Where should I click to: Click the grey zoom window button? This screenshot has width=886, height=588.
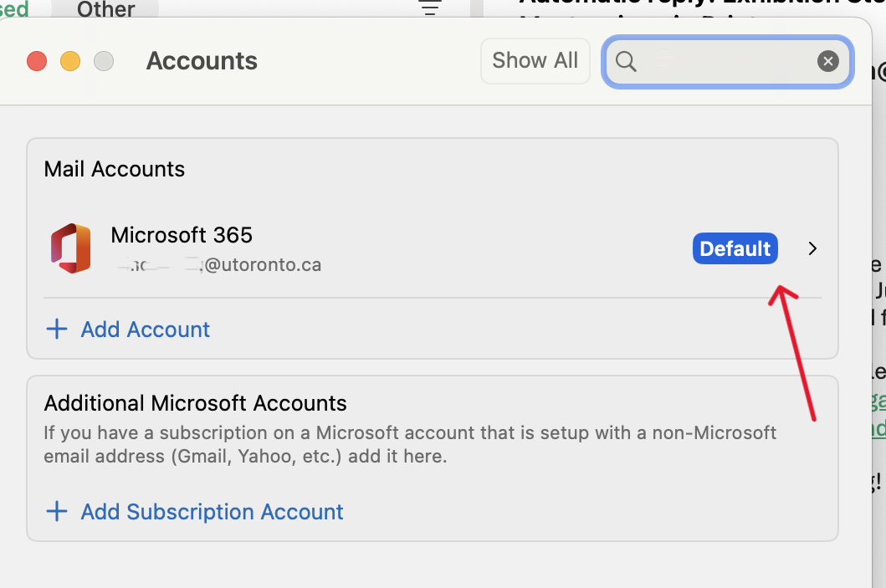coord(104,61)
